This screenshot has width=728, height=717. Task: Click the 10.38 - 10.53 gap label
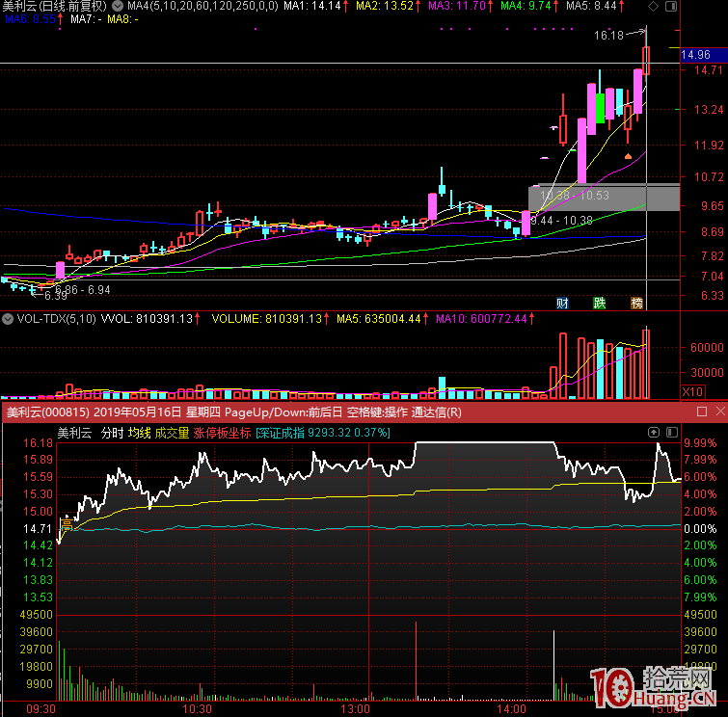575,196
